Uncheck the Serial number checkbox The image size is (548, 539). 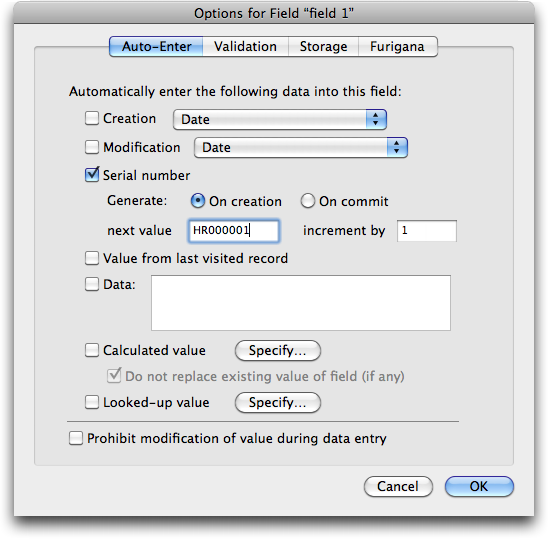pos(92,175)
